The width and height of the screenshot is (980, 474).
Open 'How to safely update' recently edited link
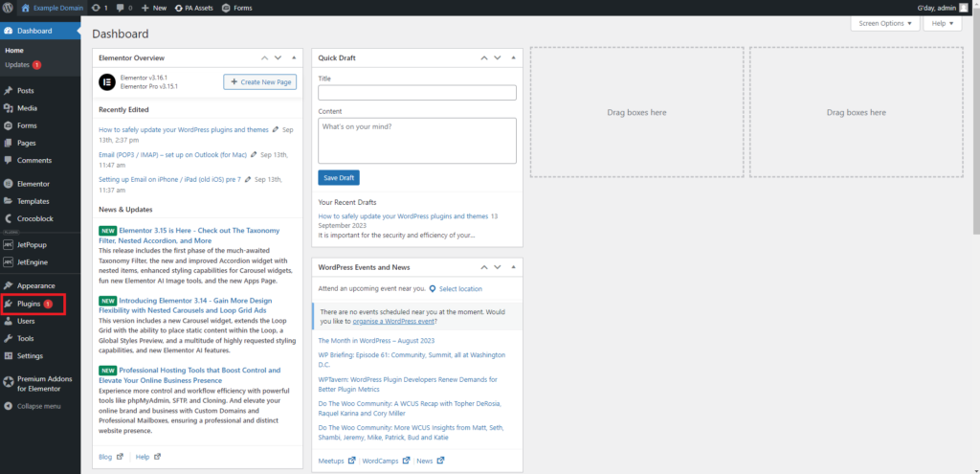[184, 129]
